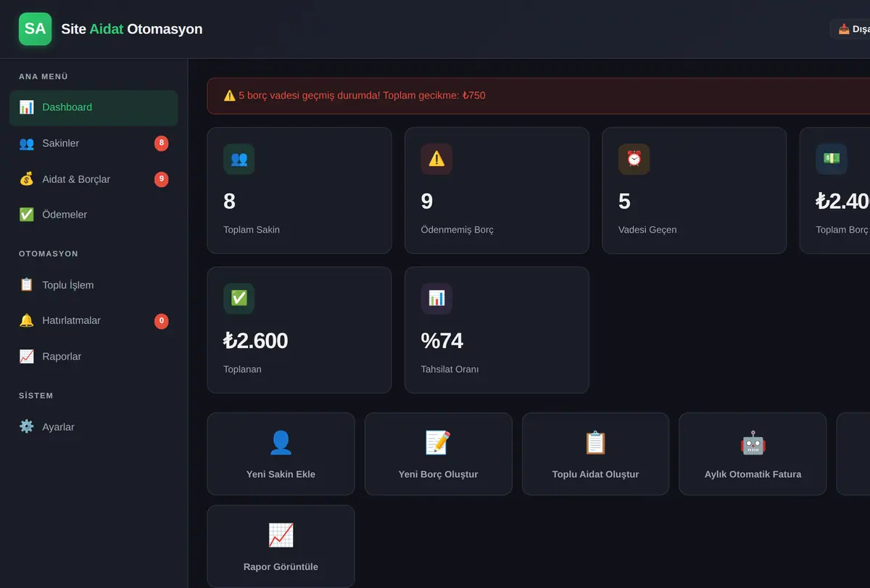Open the Ödemeler page
Screen dimensions: 870x588
point(94,215)
